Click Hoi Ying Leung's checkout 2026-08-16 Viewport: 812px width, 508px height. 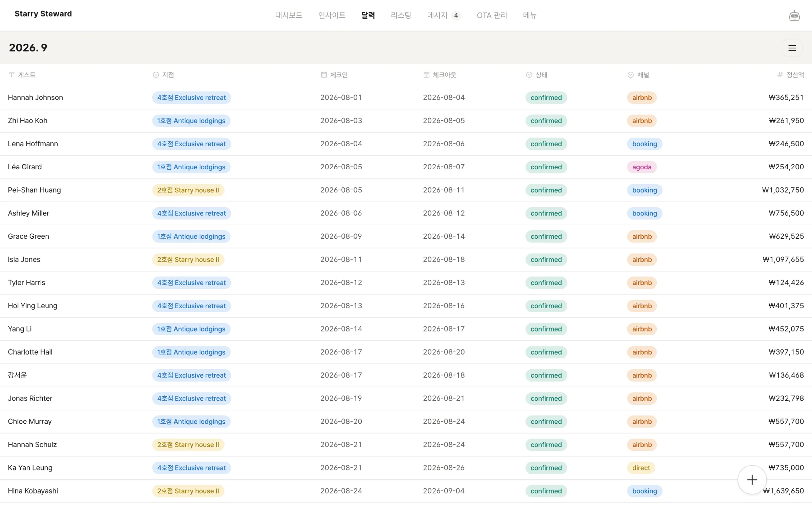pos(444,306)
